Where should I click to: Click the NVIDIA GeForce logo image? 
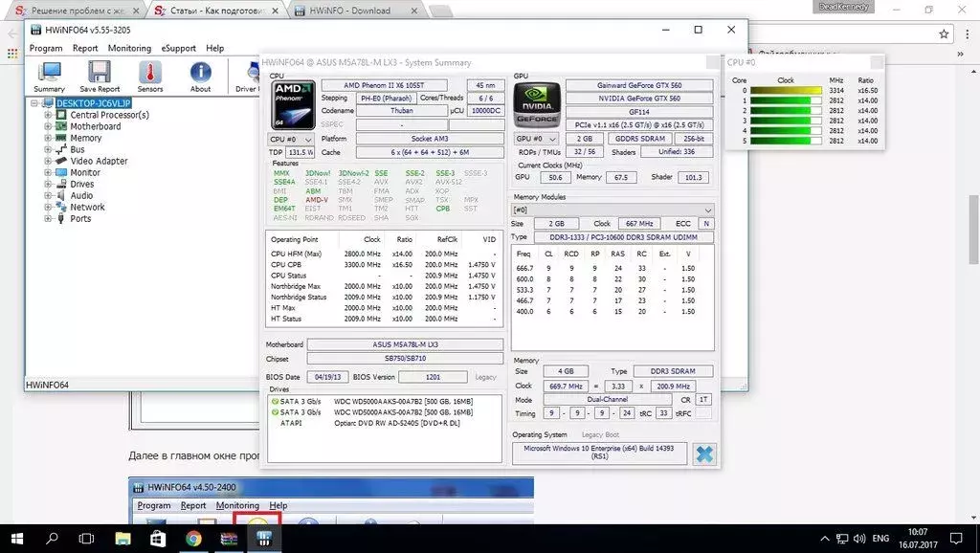pos(536,105)
